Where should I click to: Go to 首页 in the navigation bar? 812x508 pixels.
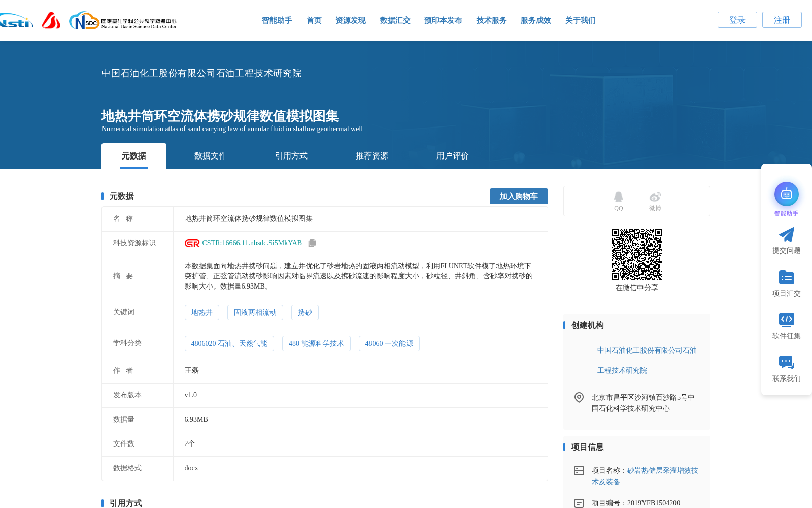point(314,20)
